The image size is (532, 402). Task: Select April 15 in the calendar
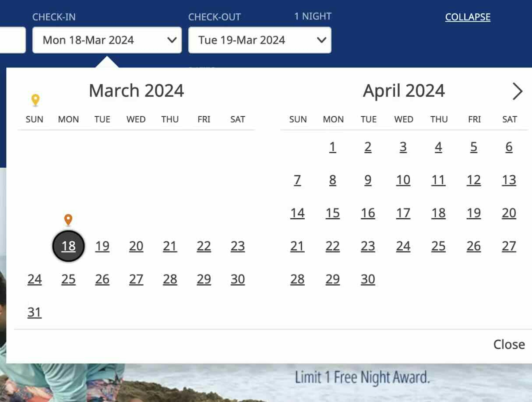point(333,213)
